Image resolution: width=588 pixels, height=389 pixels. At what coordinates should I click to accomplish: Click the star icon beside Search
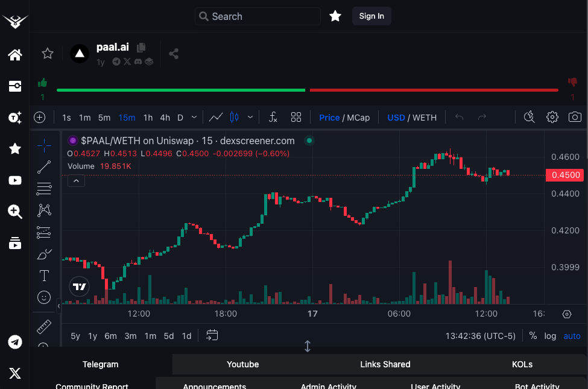pyautogui.click(x=335, y=16)
